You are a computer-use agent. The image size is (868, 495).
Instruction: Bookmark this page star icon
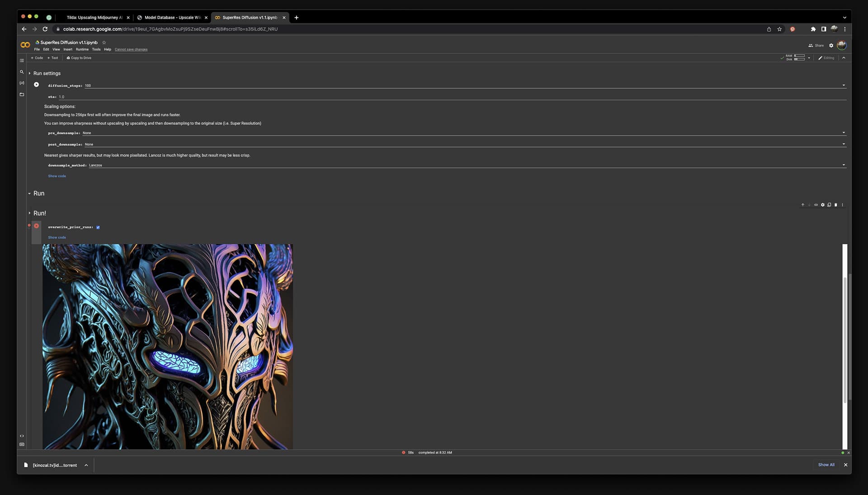(779, 29)
